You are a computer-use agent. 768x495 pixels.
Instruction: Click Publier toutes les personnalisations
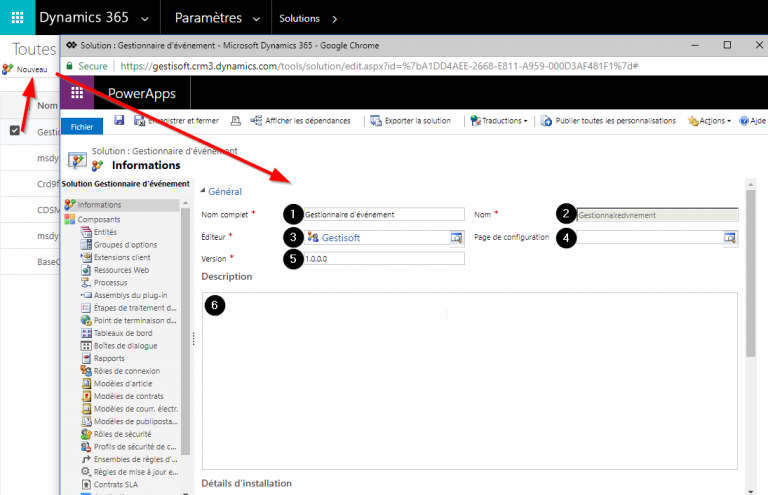[608, 120]
